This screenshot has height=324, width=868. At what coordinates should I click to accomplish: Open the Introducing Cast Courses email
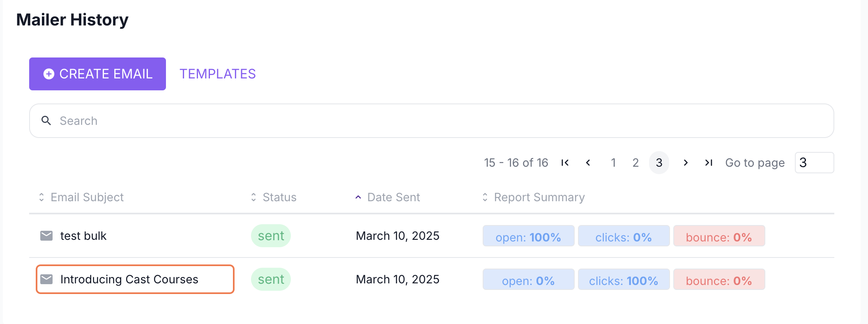click(x=129, y=279)
